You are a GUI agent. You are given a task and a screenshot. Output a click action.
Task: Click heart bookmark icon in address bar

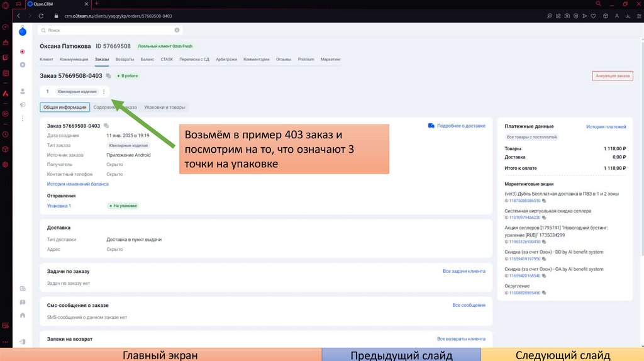(594, 16)
